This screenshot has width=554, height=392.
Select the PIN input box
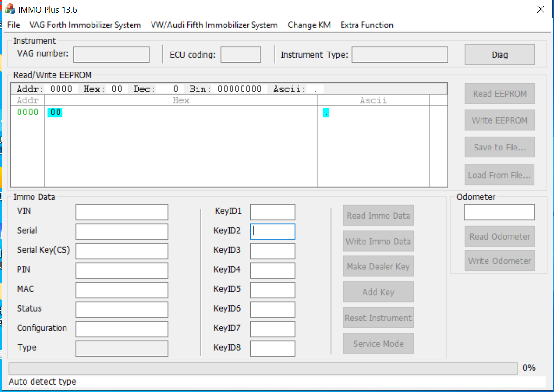pyautogui.click(x=122, y=270)
